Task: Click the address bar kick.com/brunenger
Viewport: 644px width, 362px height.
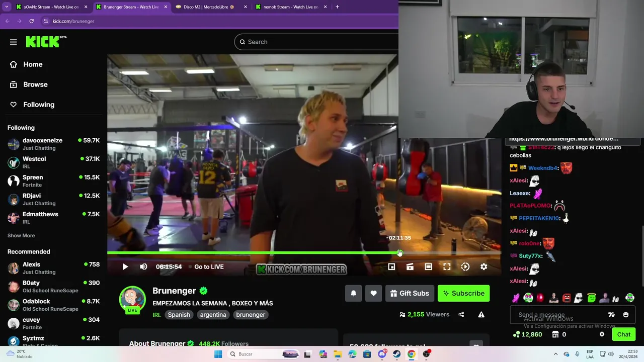Action: (x=73, y=21)
